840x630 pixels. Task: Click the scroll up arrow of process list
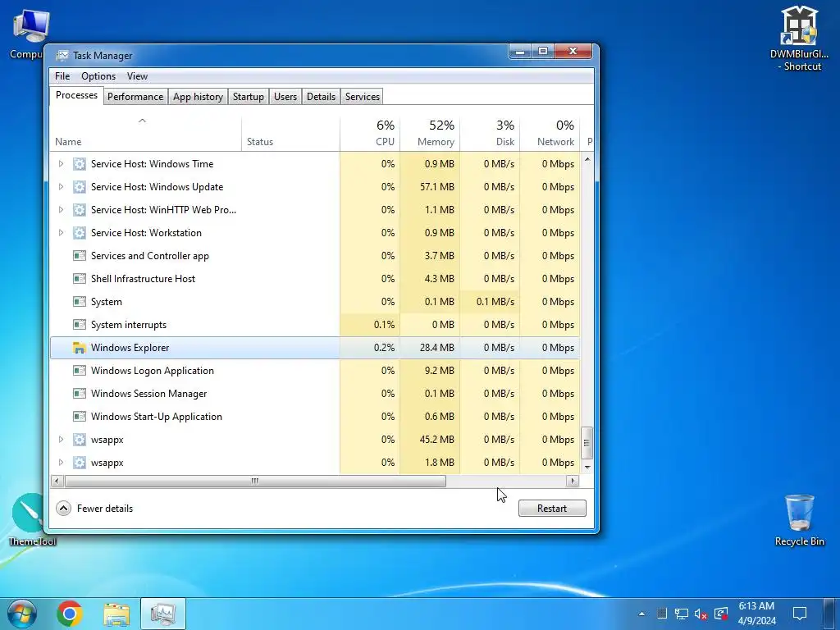[x=587, y=160]
